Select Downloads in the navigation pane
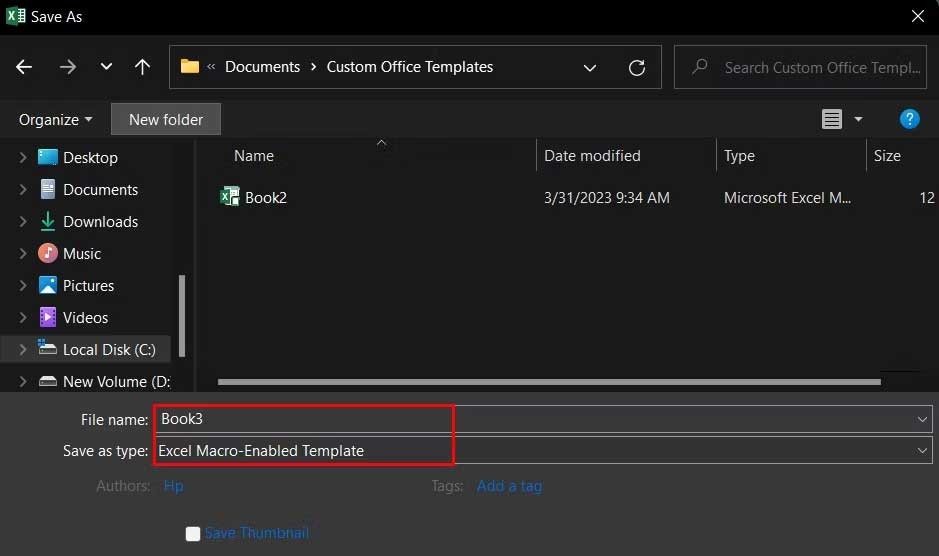 click(100, 222)
